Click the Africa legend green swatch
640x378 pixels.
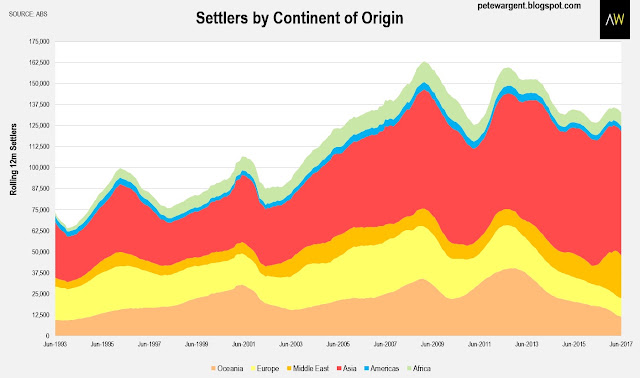[409, 369]
